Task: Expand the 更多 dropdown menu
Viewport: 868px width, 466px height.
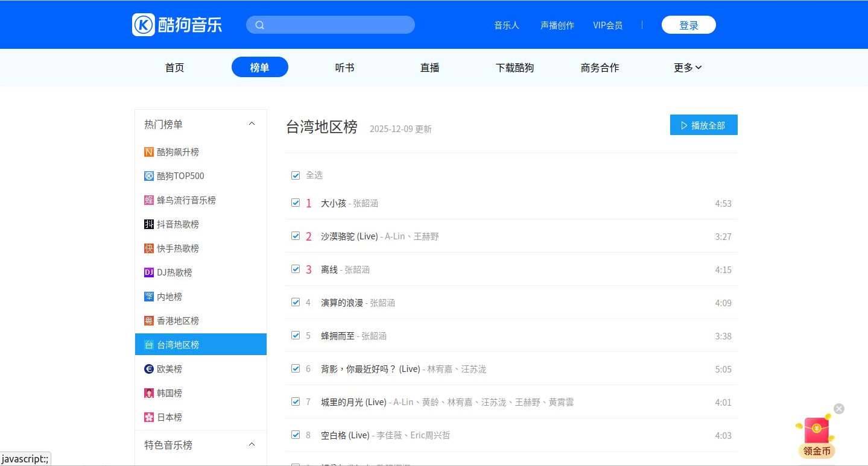Action: pos(688,68)
